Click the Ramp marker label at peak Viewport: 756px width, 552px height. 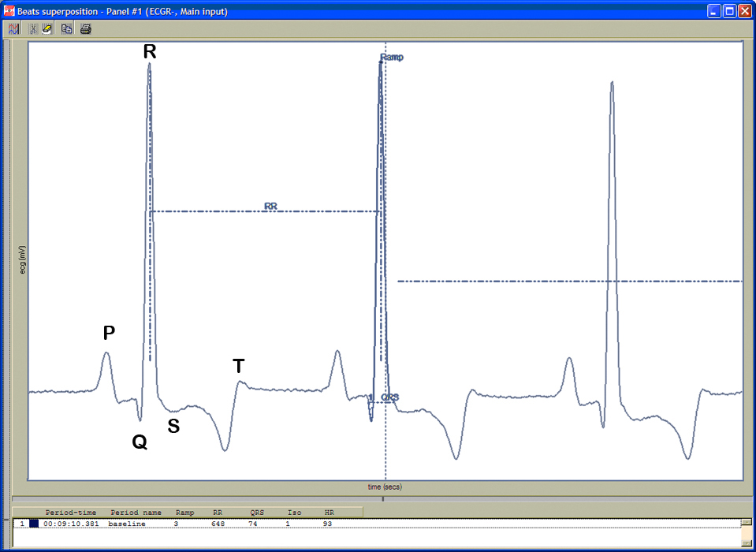(392, 58)
